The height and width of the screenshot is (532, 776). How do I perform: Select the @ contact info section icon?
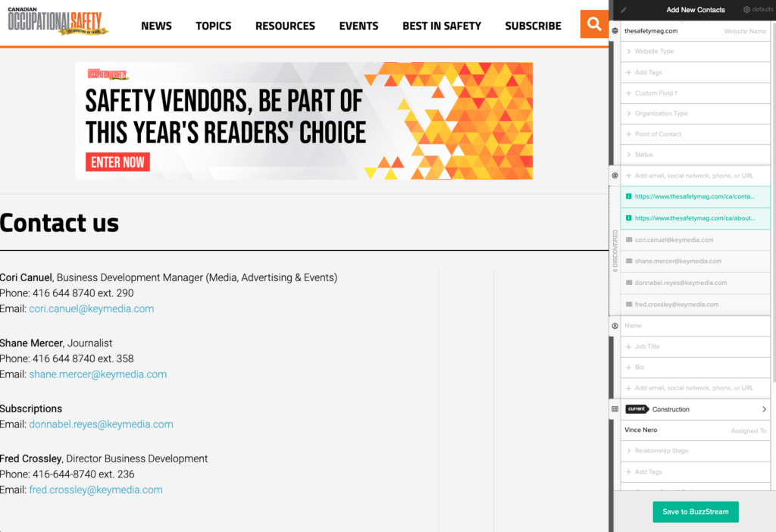tap(615, 176)
